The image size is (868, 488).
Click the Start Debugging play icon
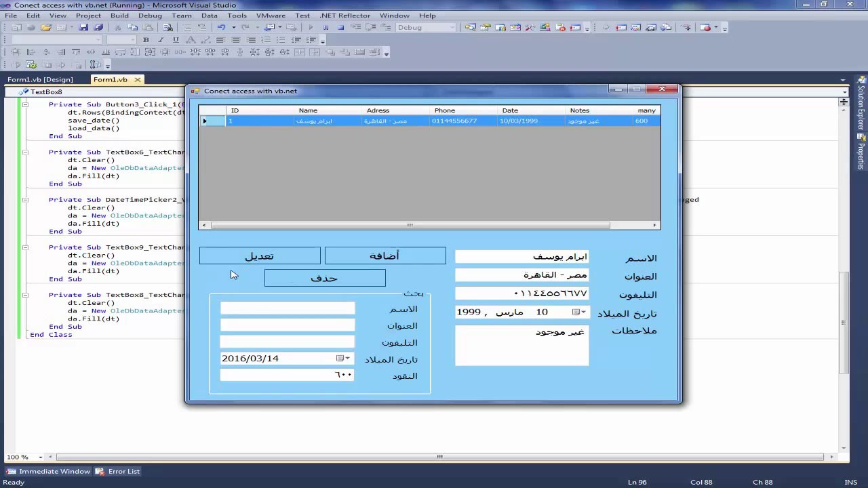tap(311, 28)
